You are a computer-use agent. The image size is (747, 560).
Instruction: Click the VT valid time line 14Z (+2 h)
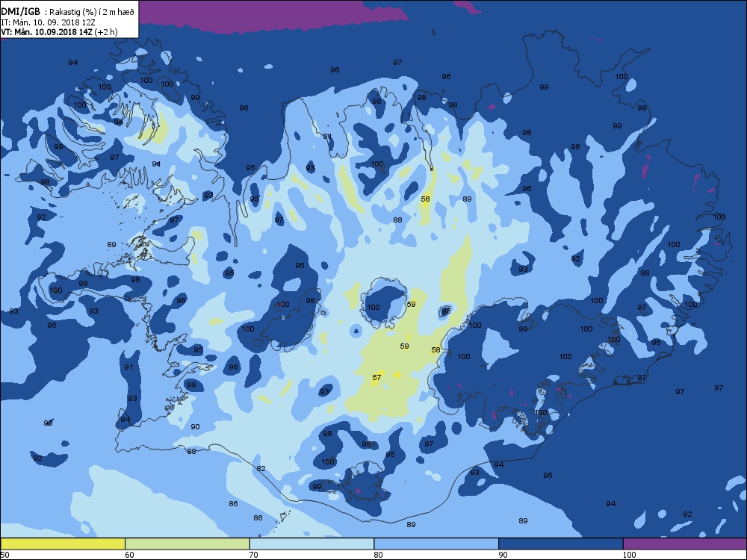click(x=59, y=32)
